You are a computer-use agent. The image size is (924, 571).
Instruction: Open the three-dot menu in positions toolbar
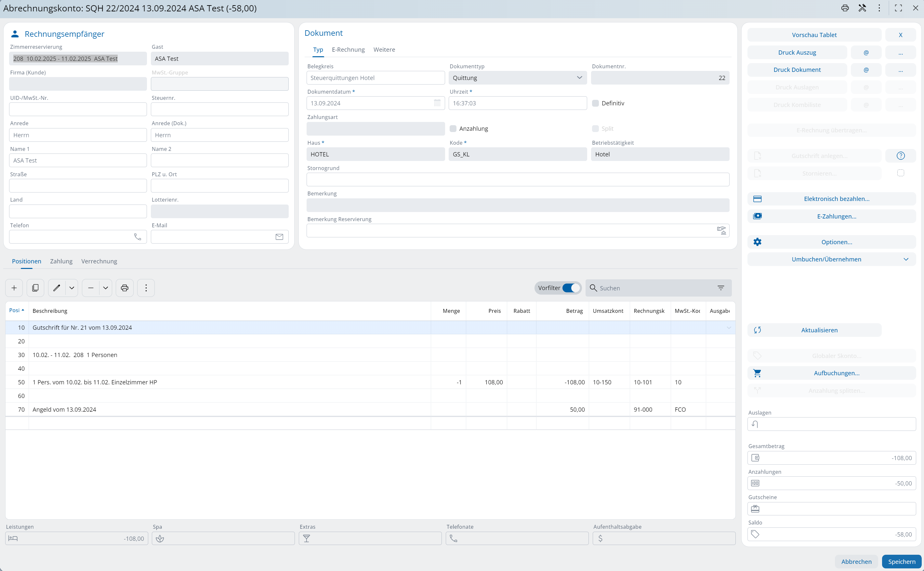pos(146,288)
